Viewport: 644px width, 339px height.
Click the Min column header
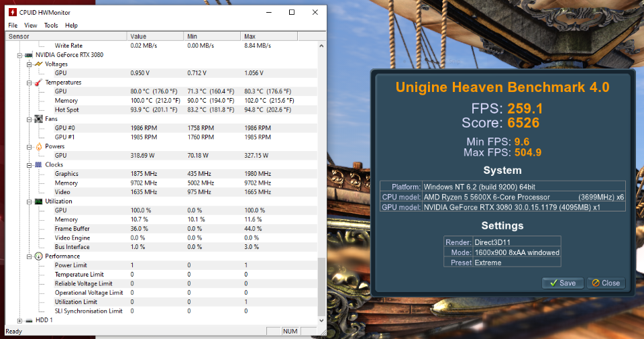tap(212, 36)
